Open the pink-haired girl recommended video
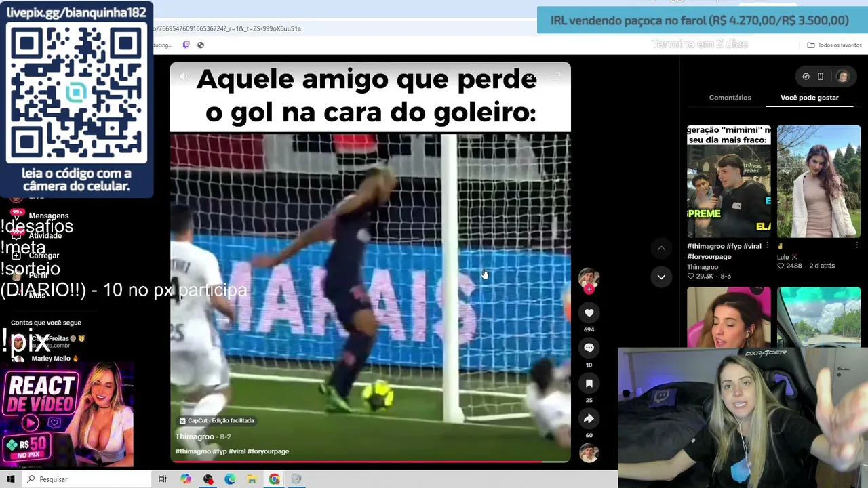The image size is (868, 488). coord(729,317)
